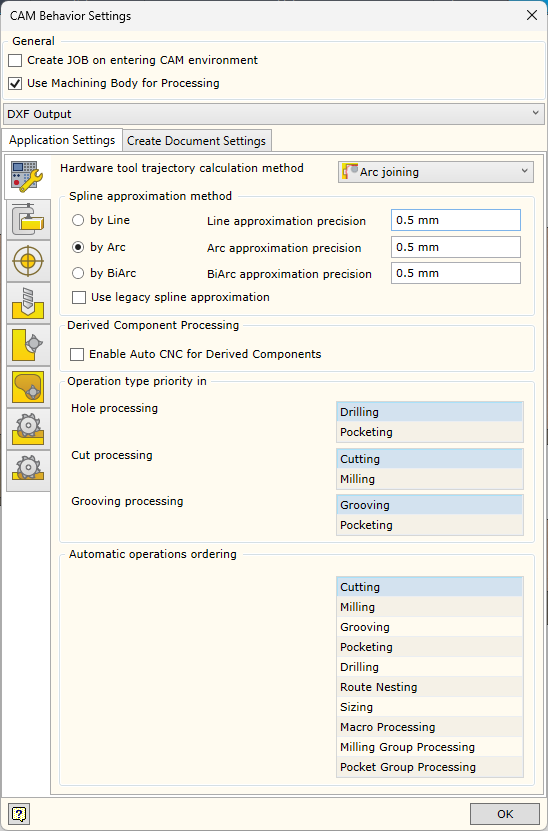Open the Arc joining calculation method dropdown
This screenshot has width=548, height=831.
436,172
